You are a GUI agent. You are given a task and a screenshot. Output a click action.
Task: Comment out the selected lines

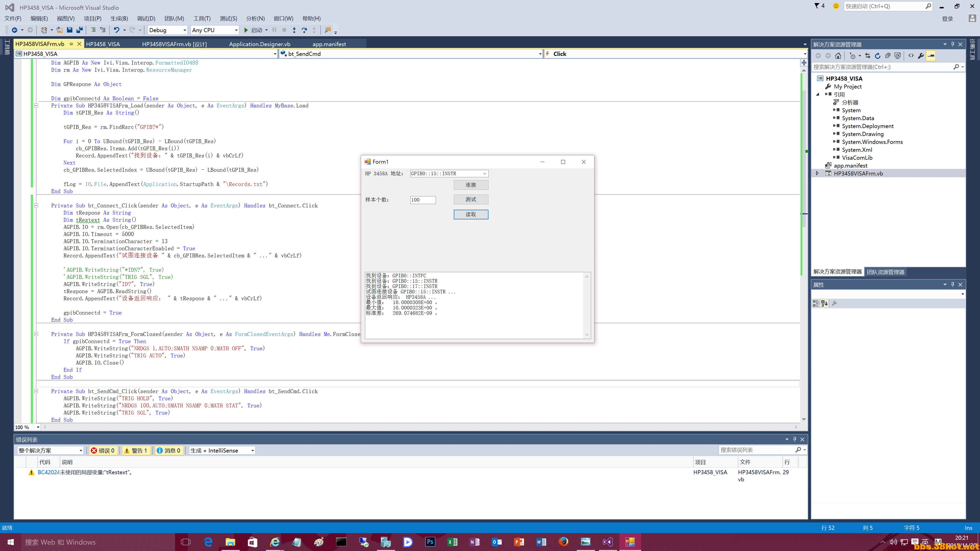click(93, 30)
